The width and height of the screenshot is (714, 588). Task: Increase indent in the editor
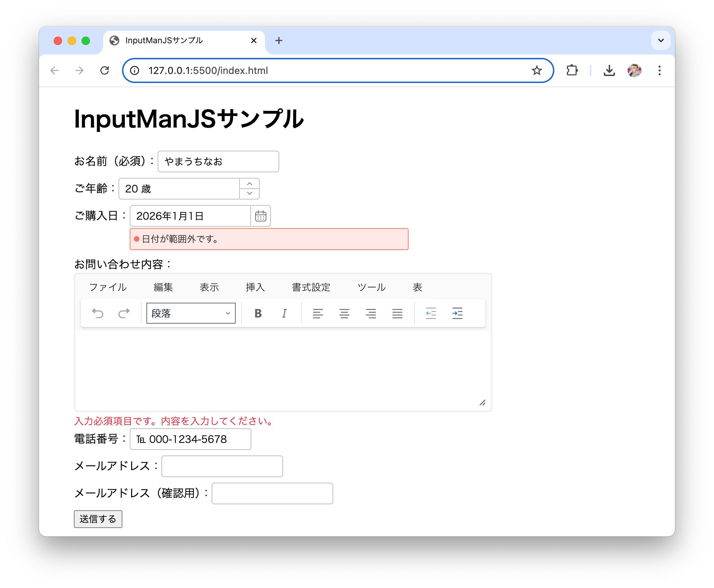coord(457,313)
